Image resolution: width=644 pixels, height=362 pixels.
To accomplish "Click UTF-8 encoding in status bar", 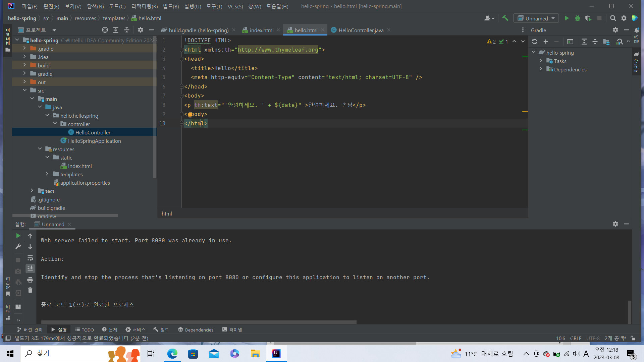I will (593, 339).
